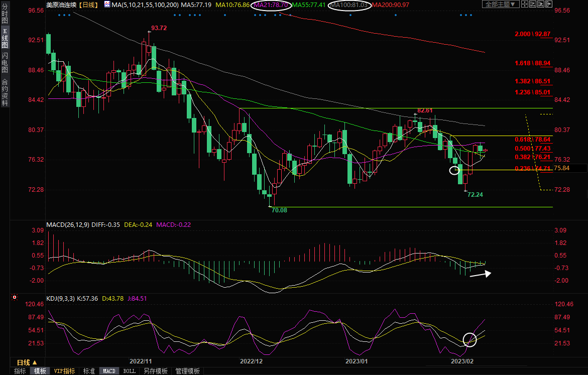The height and width of the screenshot is (375, 588).
Task: Click the rightmost top toolbar icon
Action: coord(550,5)
